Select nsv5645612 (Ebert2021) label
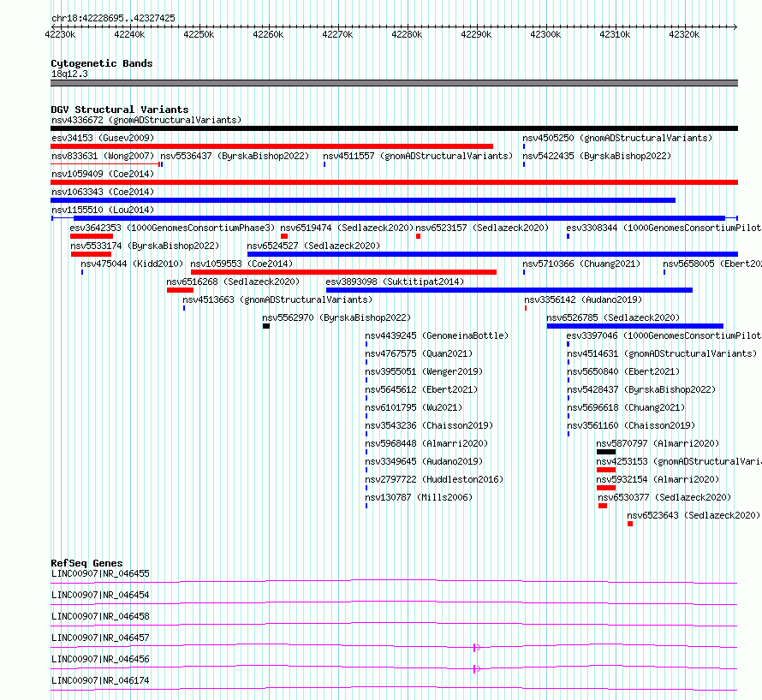This screenshot has height=700, width=762. pyautogui.click(x=421, y=389)
